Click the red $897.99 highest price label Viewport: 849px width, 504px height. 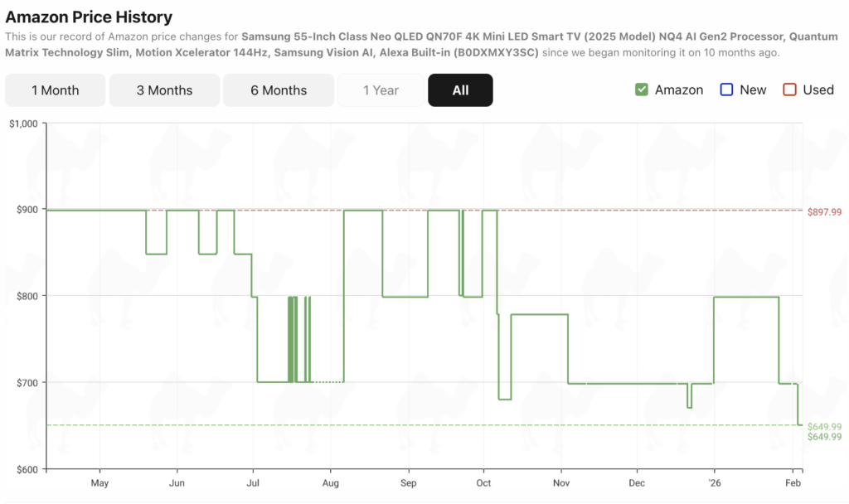pyautogui.click(x=824, y=212)
